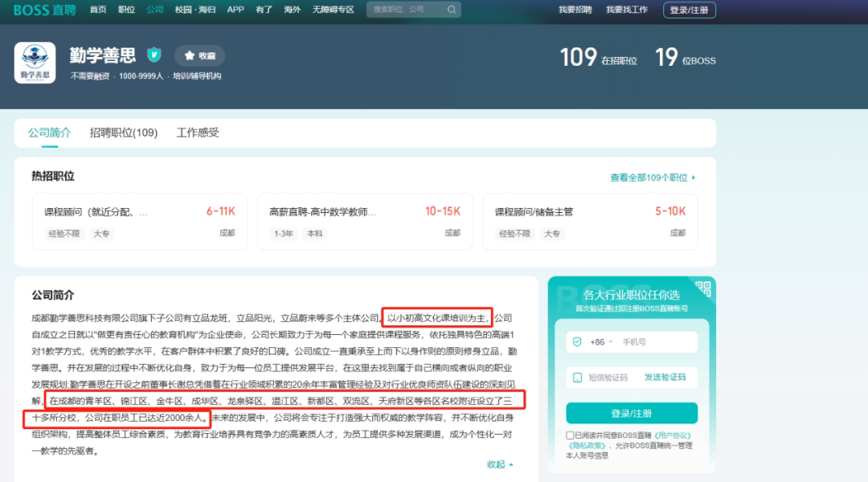Viewport: 868px width, 482px height.
Task: Open the 工作感受 tab
Action: point(199,133)
